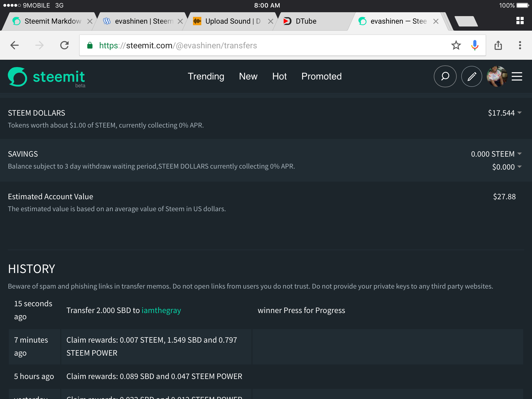Tap the voice search microphone icon

(475, 45)
